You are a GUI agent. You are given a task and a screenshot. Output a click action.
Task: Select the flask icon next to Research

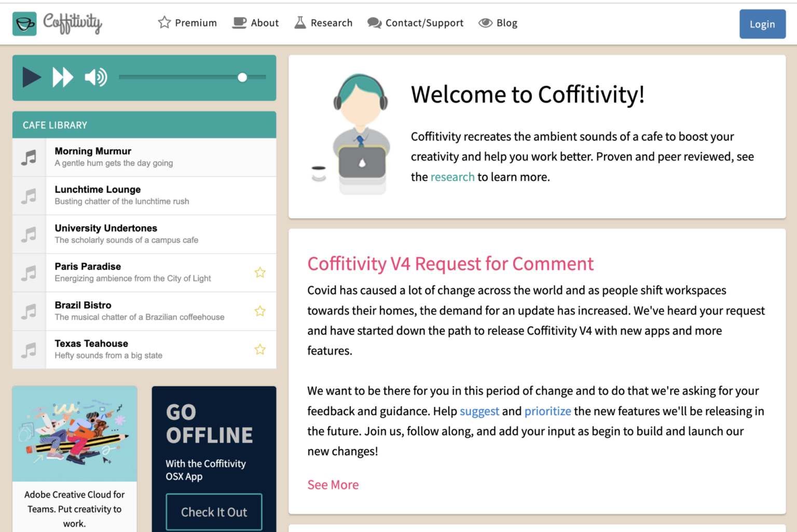click(300, 22)
